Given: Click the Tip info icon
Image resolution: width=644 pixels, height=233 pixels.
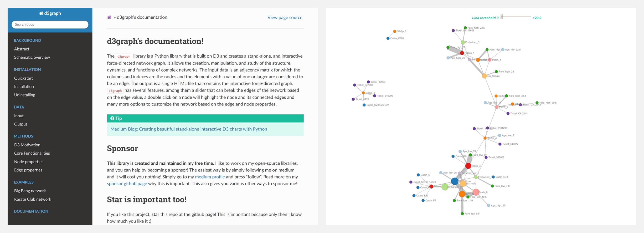Looking at the screenshot, I should pos(112,118).
